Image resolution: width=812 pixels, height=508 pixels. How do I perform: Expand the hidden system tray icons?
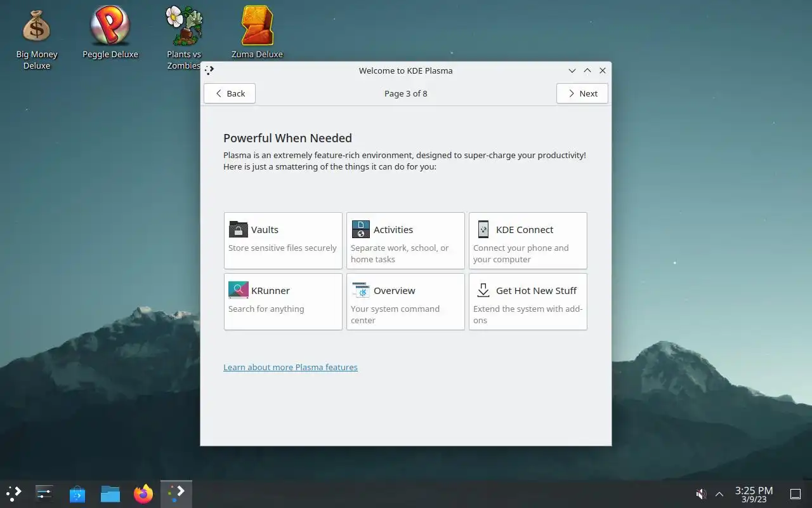pyautogui.click(x=719, y=493)
